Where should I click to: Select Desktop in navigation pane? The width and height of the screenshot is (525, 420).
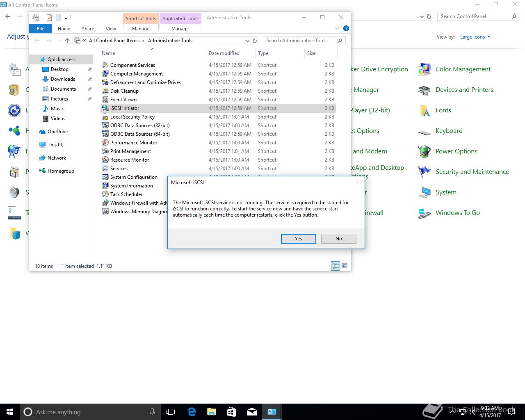59,69
